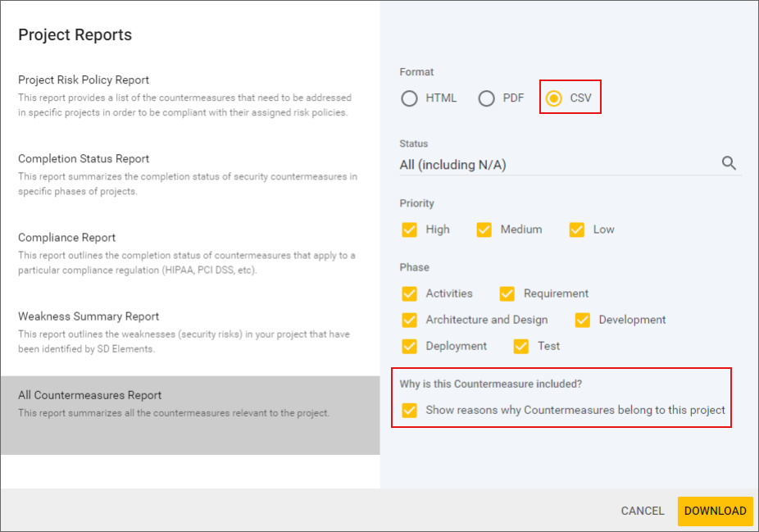Toggle the Requirement phase checkbox
This screenshot has width=759, height=532.
click(507, 293)
